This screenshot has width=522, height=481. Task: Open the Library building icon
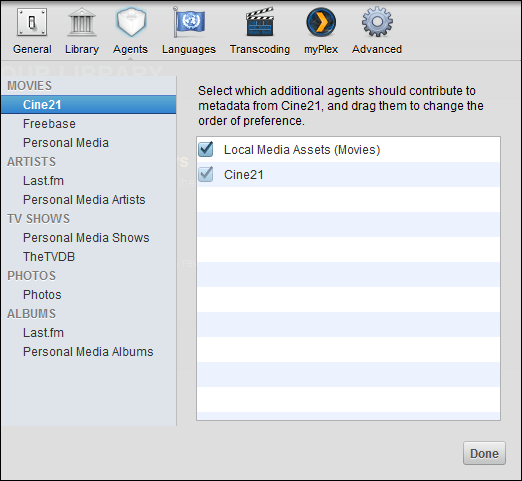click(x=82, y=22)
